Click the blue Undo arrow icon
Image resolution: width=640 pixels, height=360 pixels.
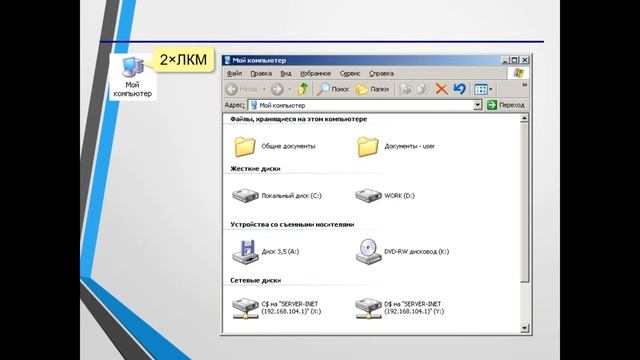460,89
